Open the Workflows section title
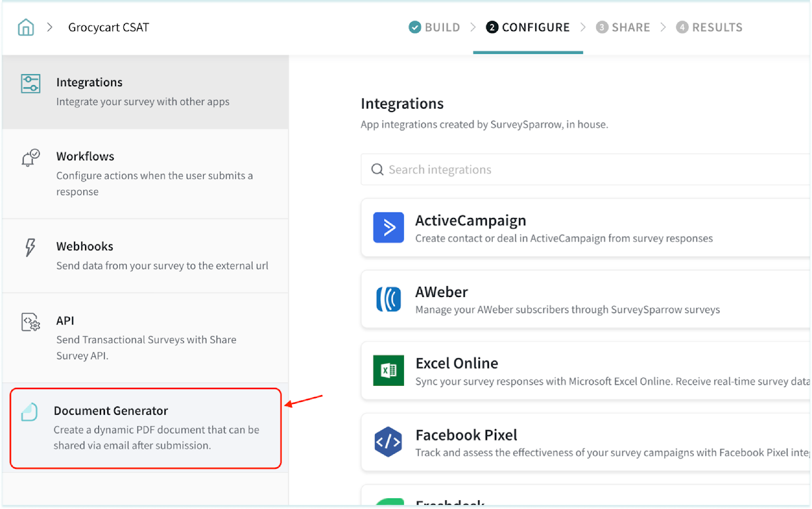The width and height of the screenshot is (812, 509). pyautogui.click(x=85, y=156)
